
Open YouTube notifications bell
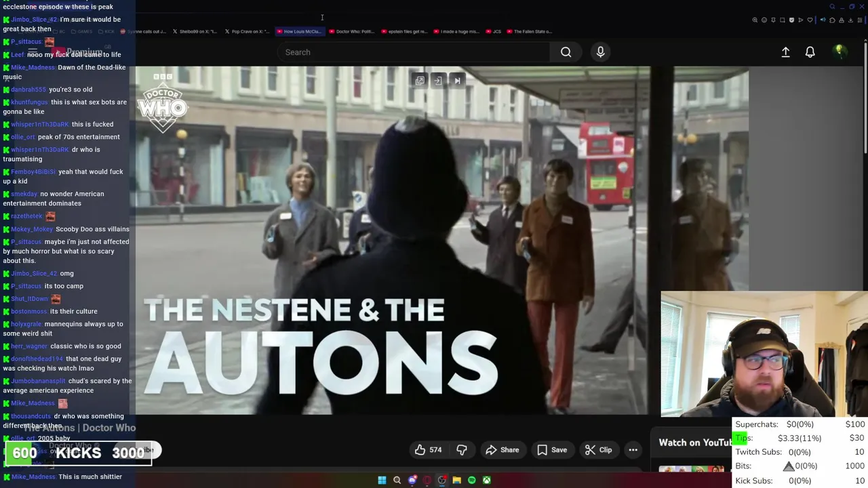point(810,52)
